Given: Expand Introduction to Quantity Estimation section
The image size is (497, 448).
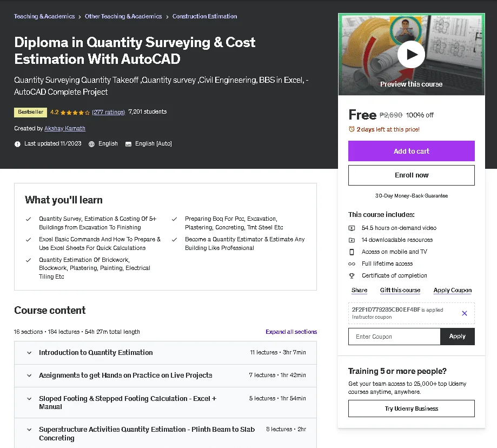Looking at the screenshot, I should click(165, 353).
